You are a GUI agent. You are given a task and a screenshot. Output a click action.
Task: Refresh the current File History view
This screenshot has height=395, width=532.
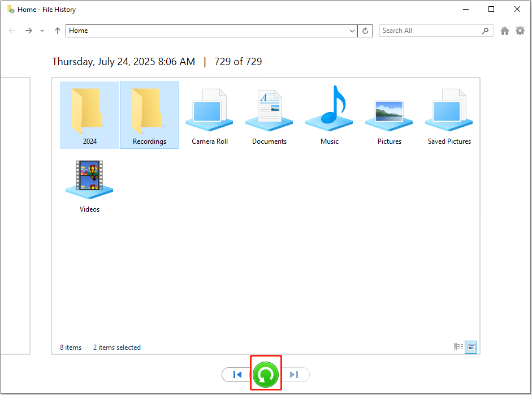(x=365, y=31)
